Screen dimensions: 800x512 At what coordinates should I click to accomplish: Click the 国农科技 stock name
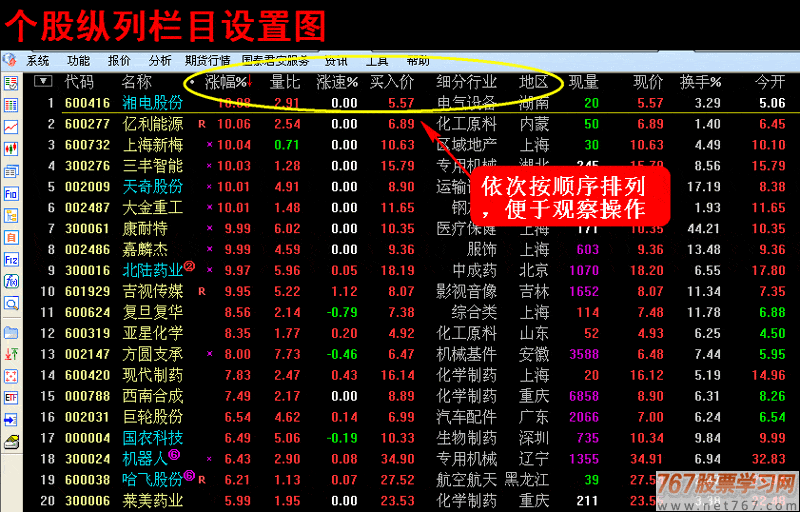tap(152, 438)
